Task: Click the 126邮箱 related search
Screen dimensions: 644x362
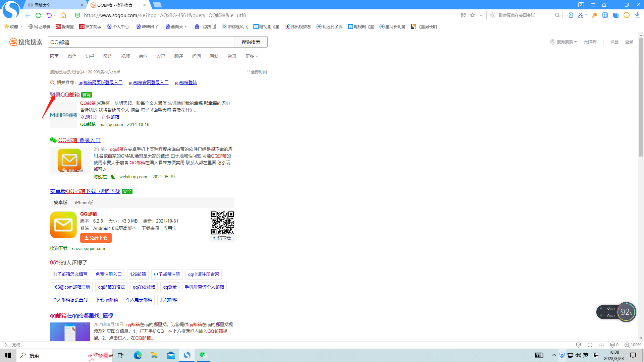Action: [x=138, y=274]
